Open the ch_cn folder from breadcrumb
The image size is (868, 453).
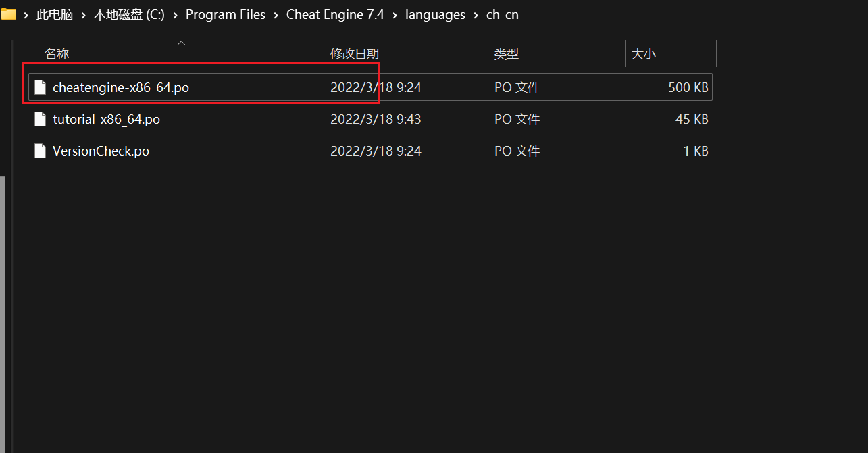[x=503, y=14]
